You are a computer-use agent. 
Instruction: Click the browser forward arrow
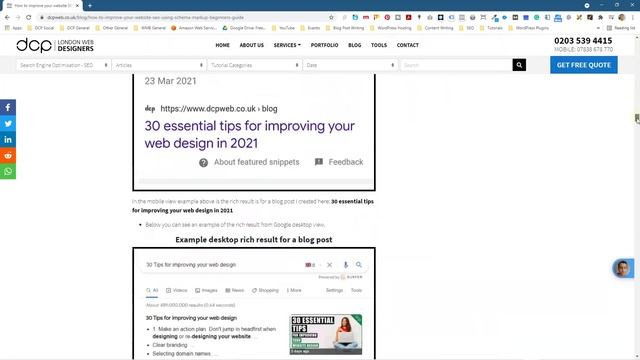(x=18, y=18)
